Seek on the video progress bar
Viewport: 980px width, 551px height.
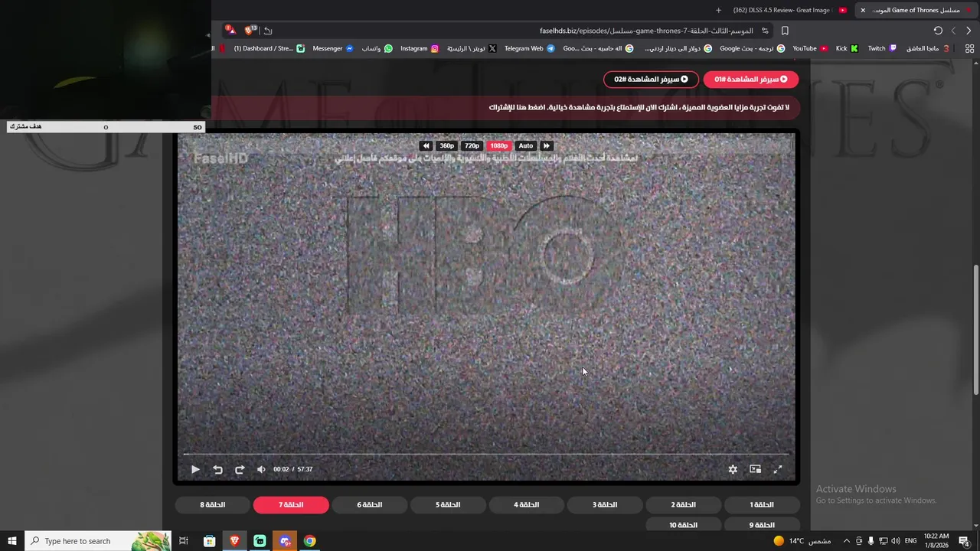click(486, 454)
